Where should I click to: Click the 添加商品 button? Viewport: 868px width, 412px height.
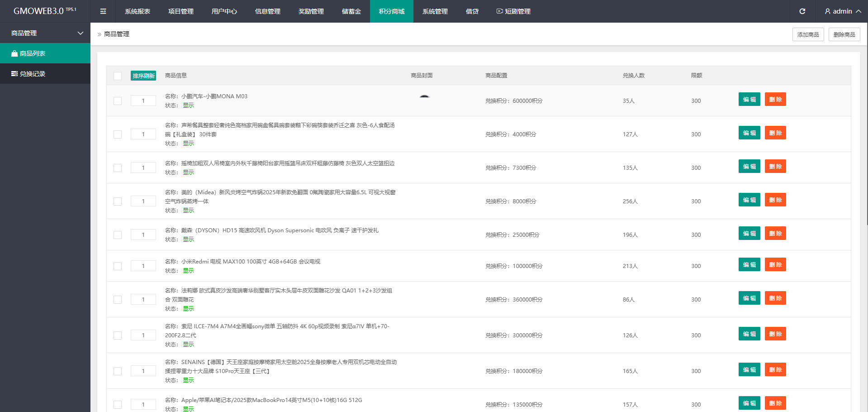pyautogui.click(x=808, y=34)
